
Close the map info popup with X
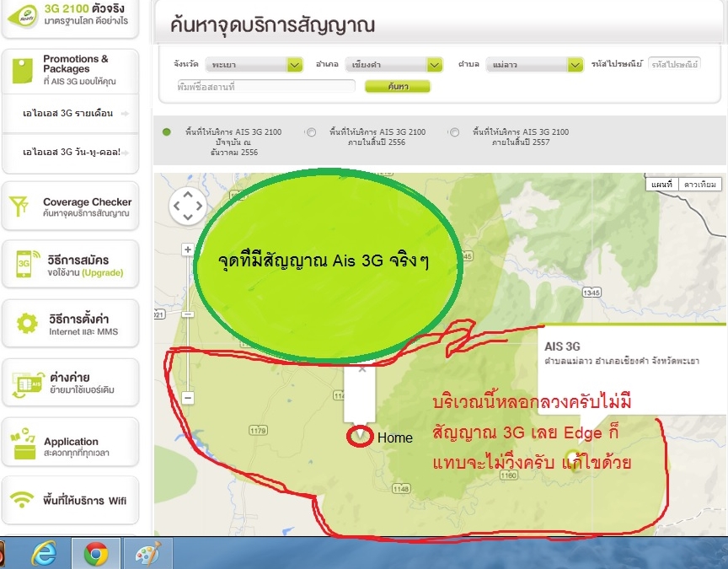[362, 369]
